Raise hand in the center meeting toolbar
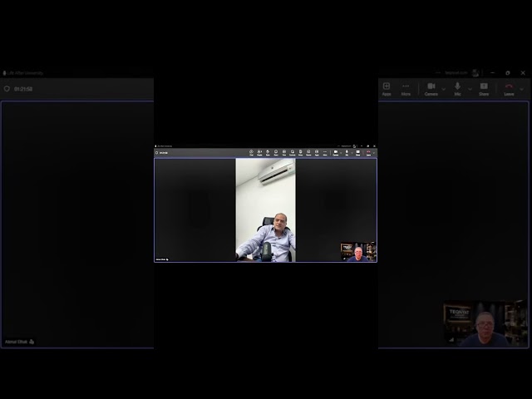Screen dimensions: 532x399 coord(268,153)
